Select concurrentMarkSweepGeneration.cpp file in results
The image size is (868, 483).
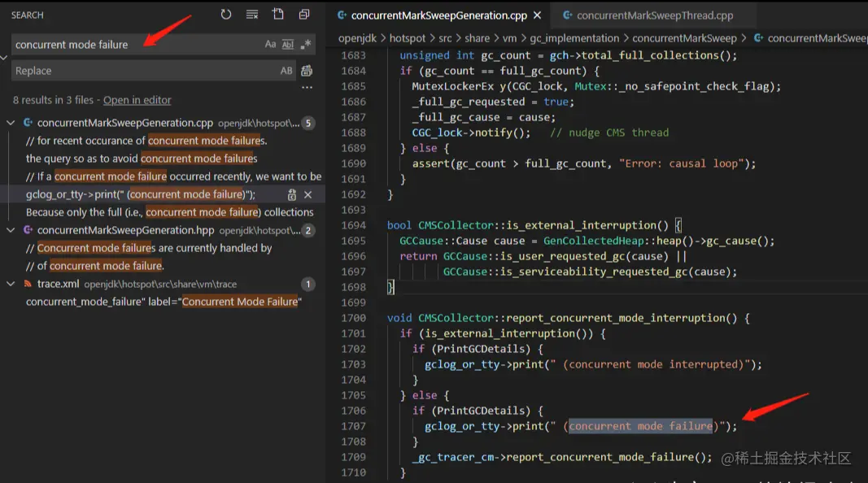click(125, 123)
